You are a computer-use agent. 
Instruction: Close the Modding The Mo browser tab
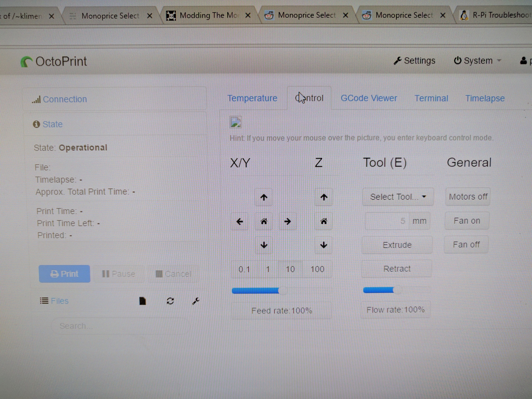coord(248,16)
